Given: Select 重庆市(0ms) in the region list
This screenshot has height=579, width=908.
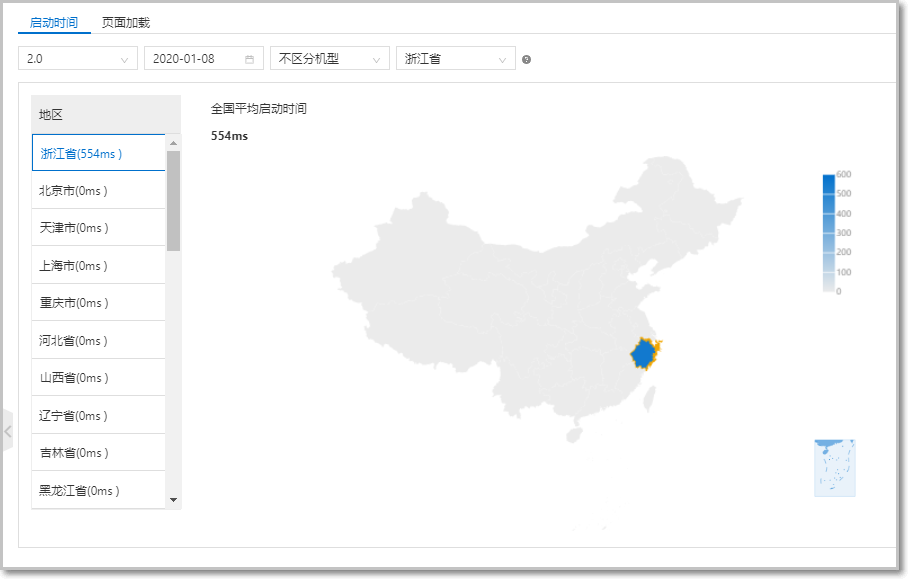Looking at the screenshot, I should pos(98,302).
